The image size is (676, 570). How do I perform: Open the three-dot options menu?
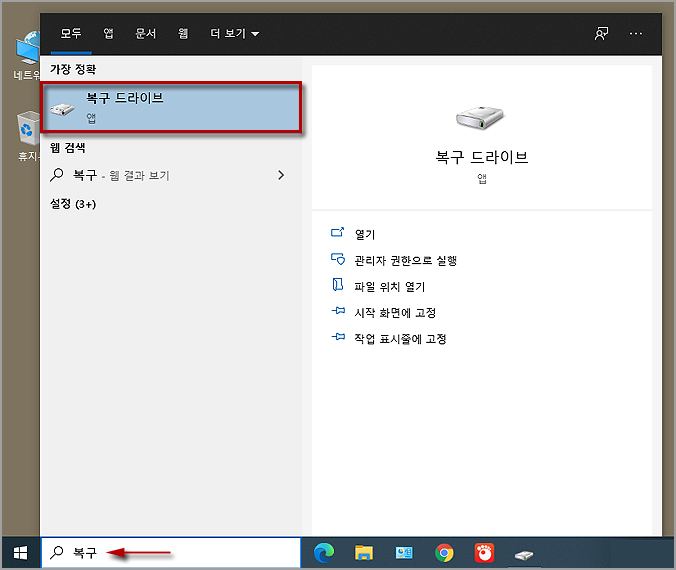pos(636,33)
